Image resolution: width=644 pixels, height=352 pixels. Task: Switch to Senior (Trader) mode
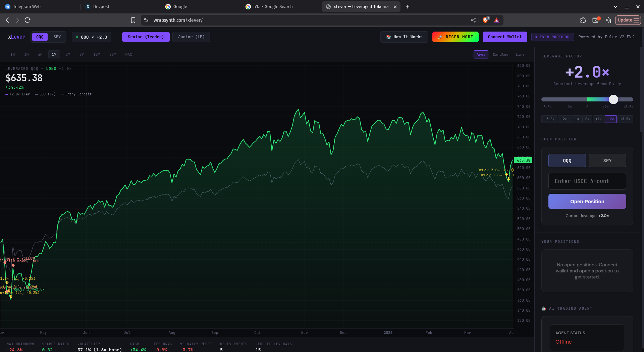[x=146, y=37]
